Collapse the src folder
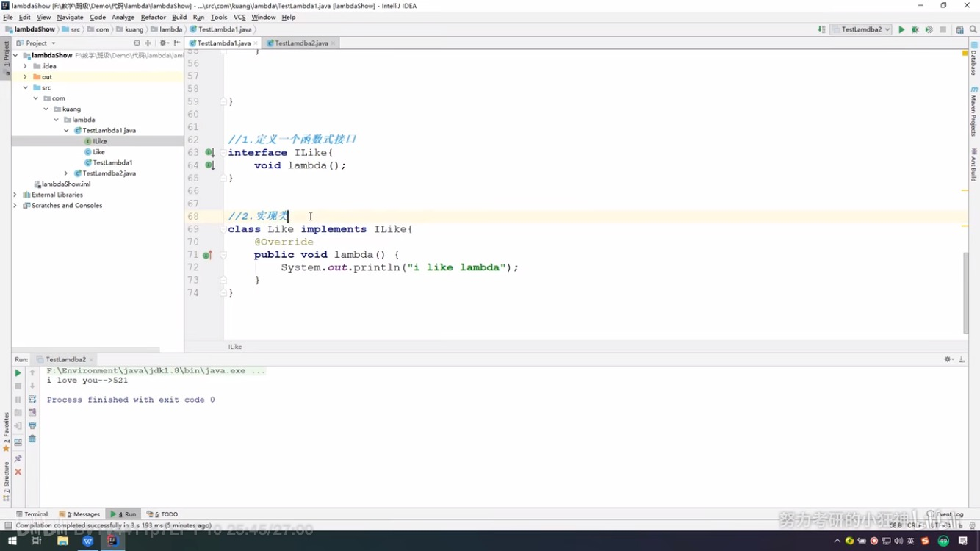The image size is (980, 551). [26, 87]
